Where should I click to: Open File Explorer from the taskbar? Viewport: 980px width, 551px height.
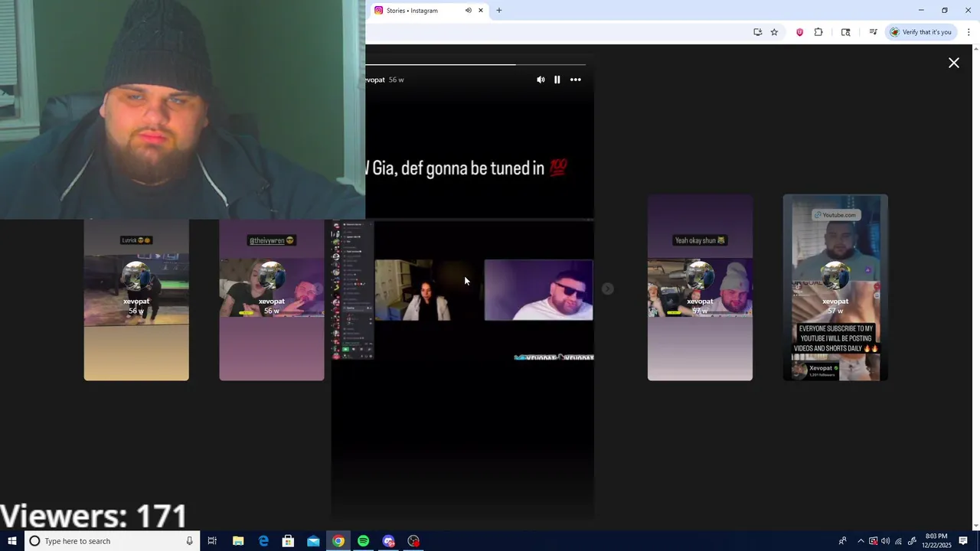tap(238, 541)
